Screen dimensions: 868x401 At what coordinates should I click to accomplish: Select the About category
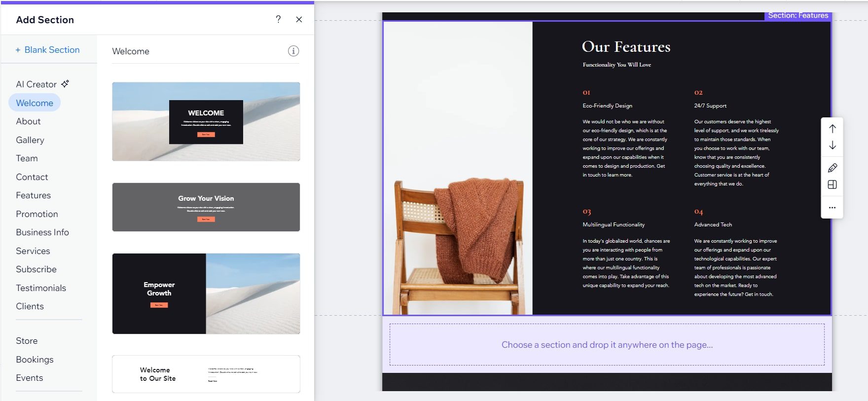click(28, 121)
